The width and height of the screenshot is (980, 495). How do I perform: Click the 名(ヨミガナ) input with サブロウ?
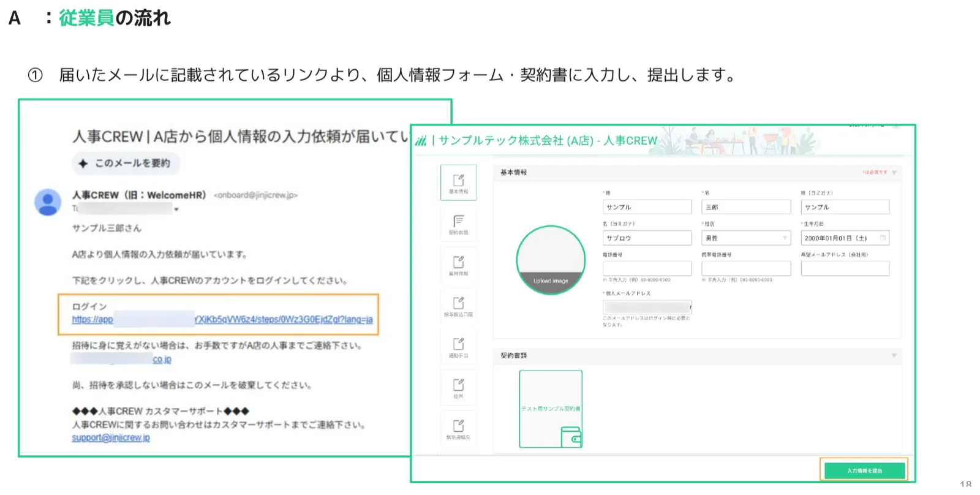647,238
